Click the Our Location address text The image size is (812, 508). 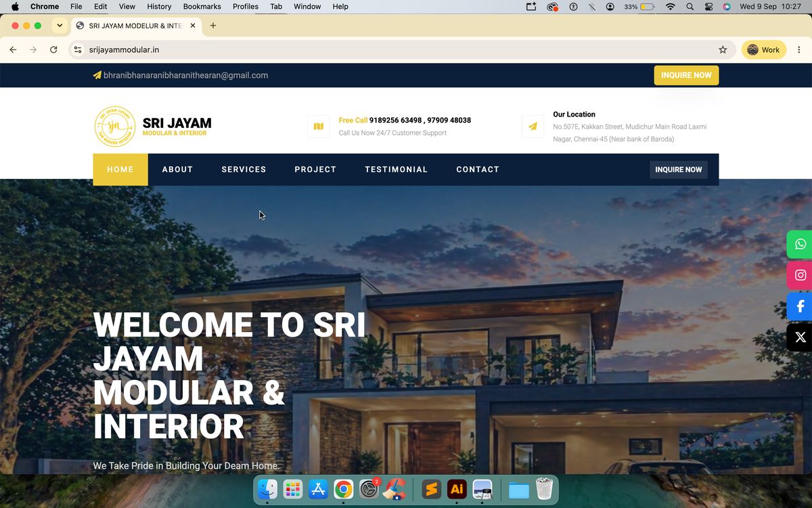(x=630, y=133)
